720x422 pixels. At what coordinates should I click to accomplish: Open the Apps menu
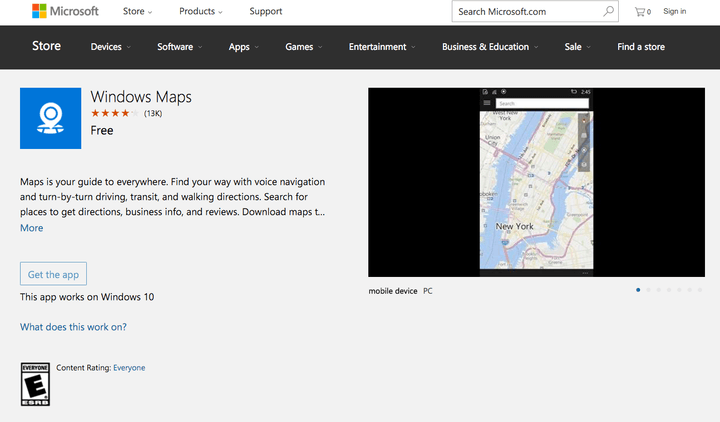(x=244, y=47)
